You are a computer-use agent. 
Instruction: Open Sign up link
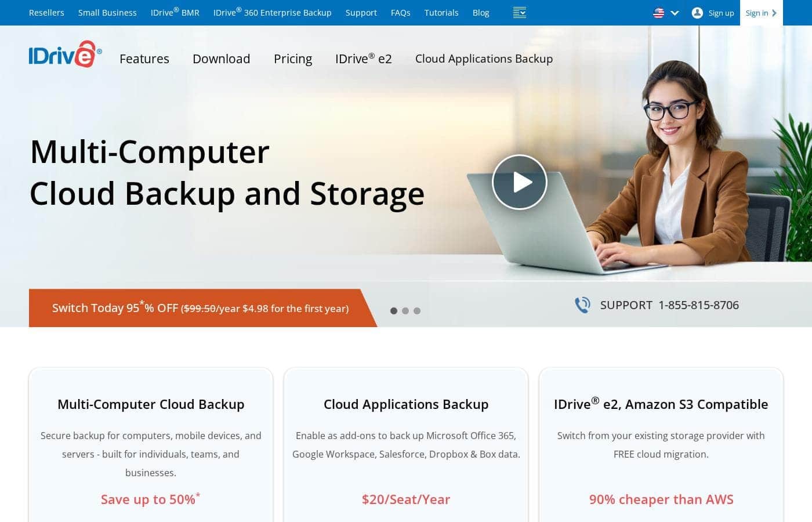coord(721,13)
